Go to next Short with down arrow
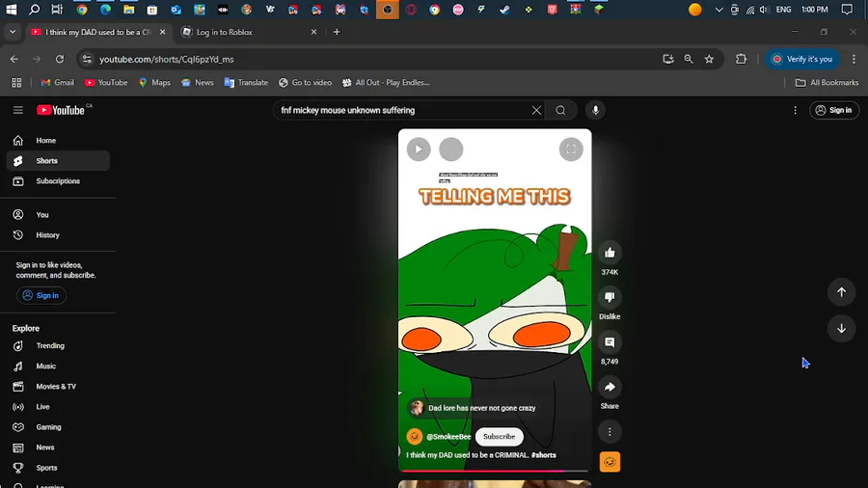This screenshot has height=488, width=868. [x=841, y=329]
